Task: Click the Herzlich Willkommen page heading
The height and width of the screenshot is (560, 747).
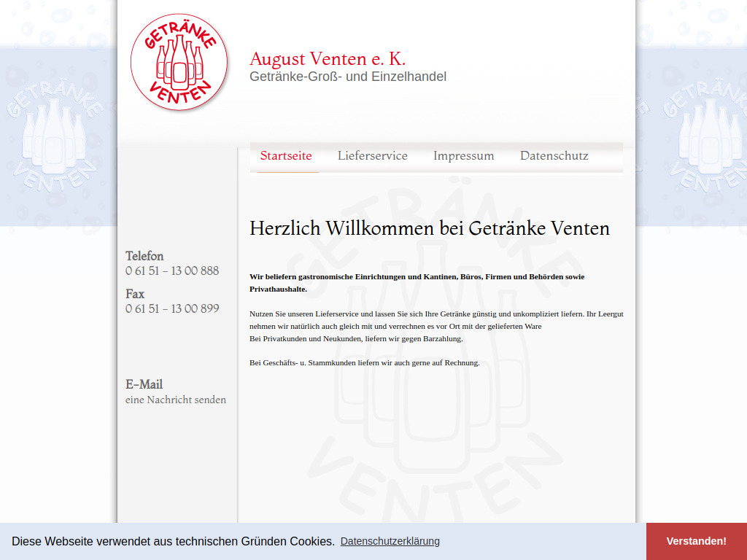Action: click(x=430, y=228)
